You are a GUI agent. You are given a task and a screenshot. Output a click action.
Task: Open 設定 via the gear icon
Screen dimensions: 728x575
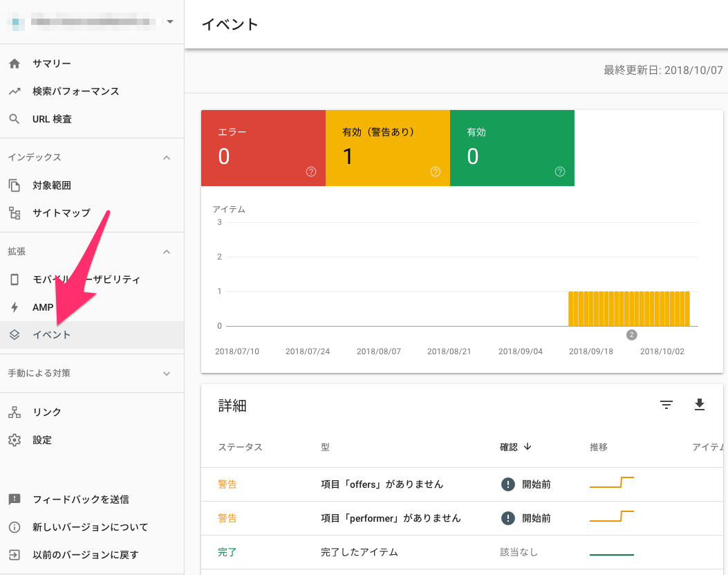tap(15, 440)
